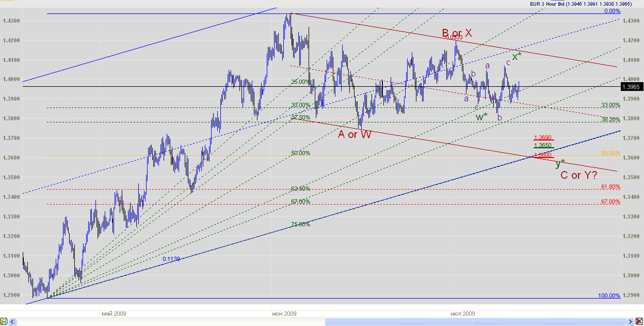Image resolution: width=644 pixels, height=326 pixels.
Task: Click the 1.3600 target price label
Action: point(542,154)
